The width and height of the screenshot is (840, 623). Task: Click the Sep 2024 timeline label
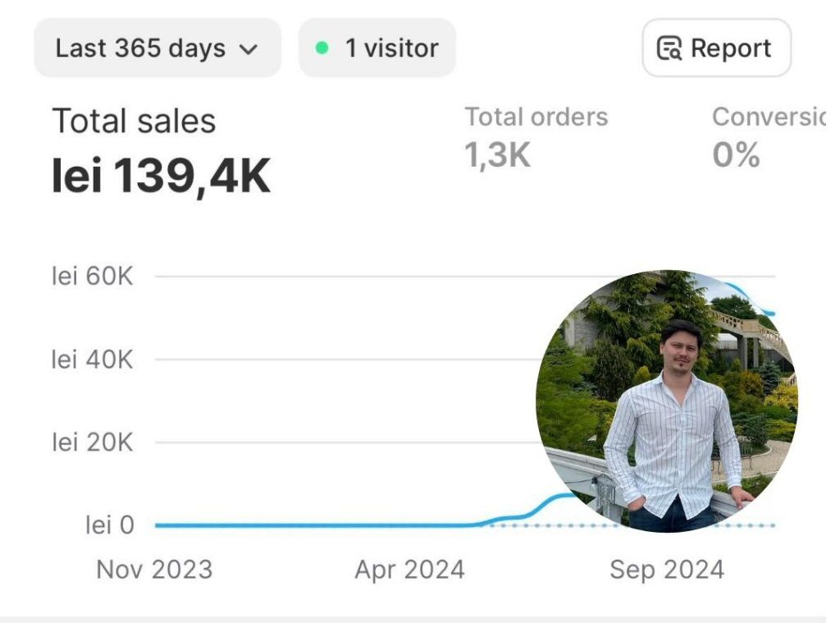pos(667,569)
